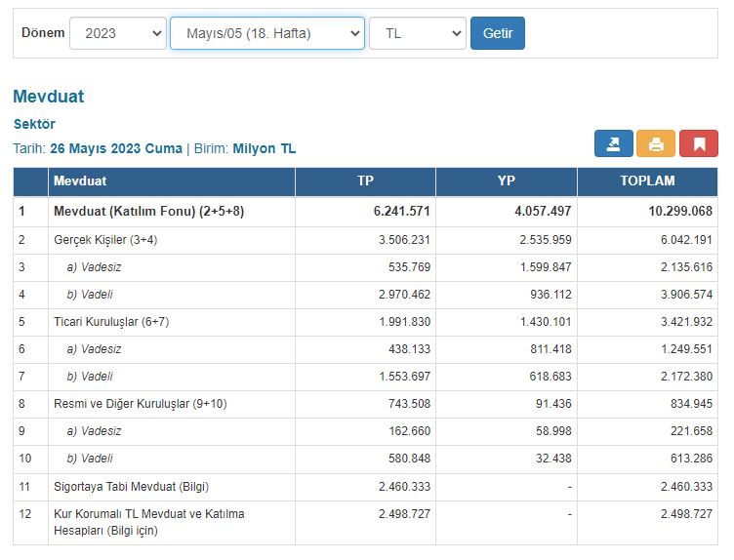Click the orange print icon button
The image size is (734, 560).
click(656, 143)
